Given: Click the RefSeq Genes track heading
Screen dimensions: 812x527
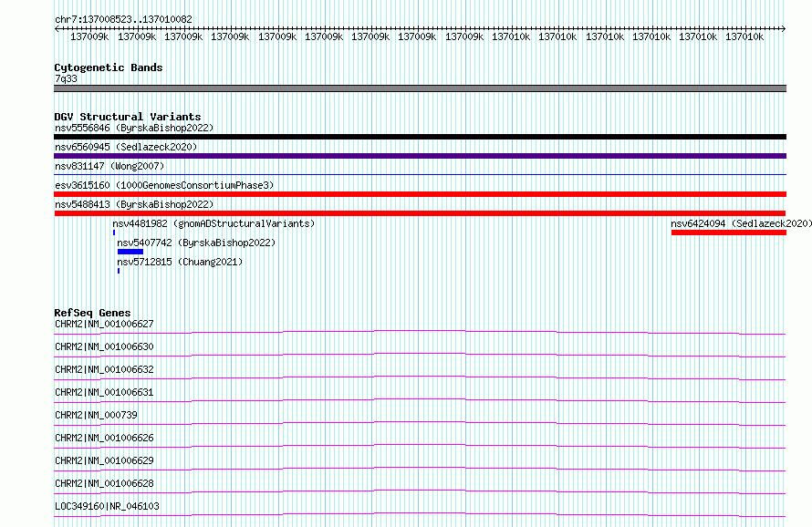Looking at the screenshot, I should point(92,313).
